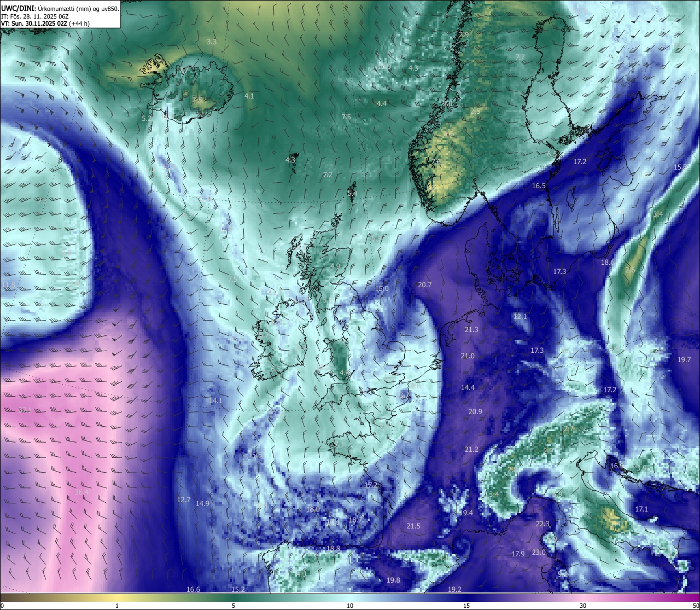The height and width of the screenshot is (610, 700).
Task: Click the 19.7 value near the right edge
Action: (x=684, y=360)
